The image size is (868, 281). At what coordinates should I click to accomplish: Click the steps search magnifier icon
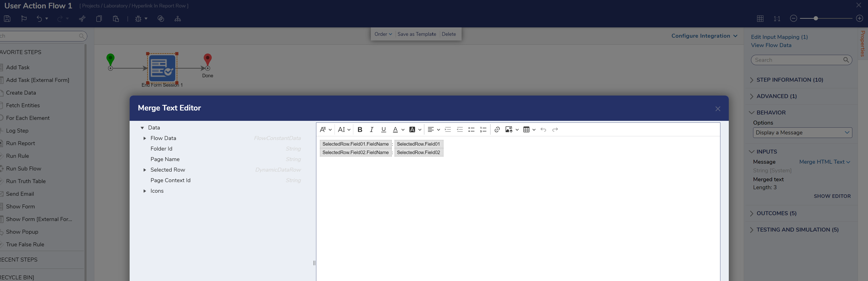[82, 36]
